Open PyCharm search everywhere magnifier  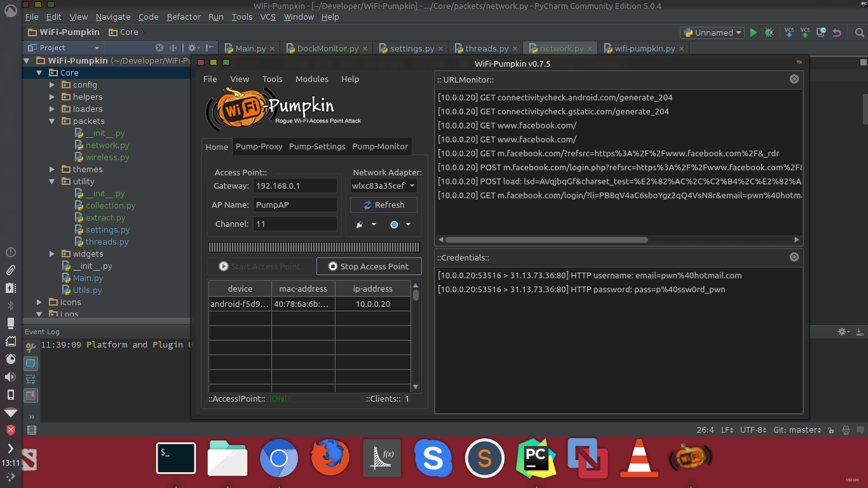point(859,32)
